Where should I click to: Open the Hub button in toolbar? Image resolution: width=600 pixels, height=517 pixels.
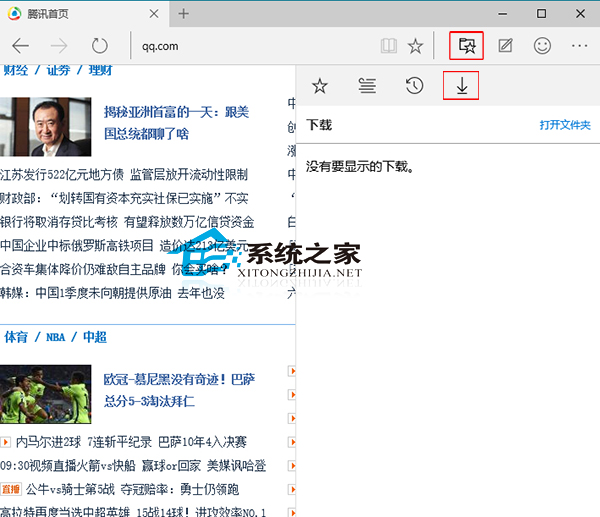pyautogui.click(x=466, y=46)
